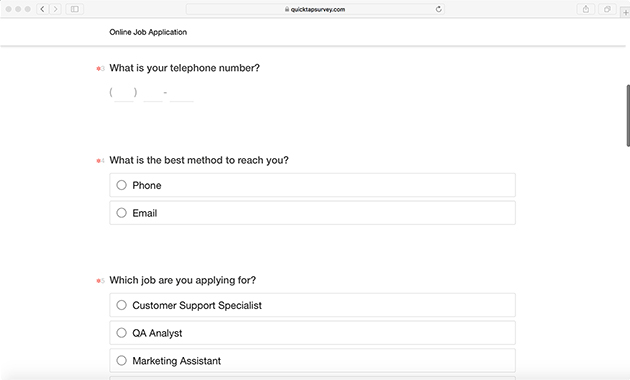Reload the page with refresh icon
The height and width of the screenshot is (380, 630).
(x=439, y=9)
